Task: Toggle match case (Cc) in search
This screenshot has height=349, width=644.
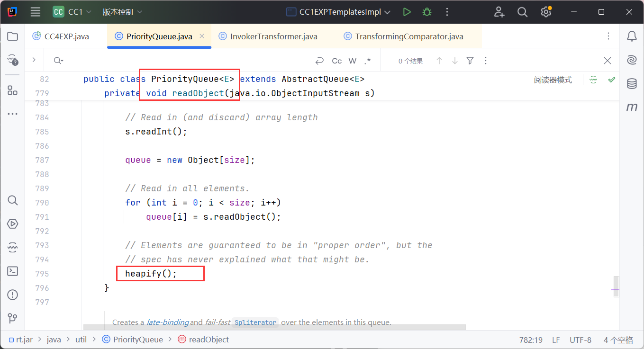Action: click(x=337, y=61)
